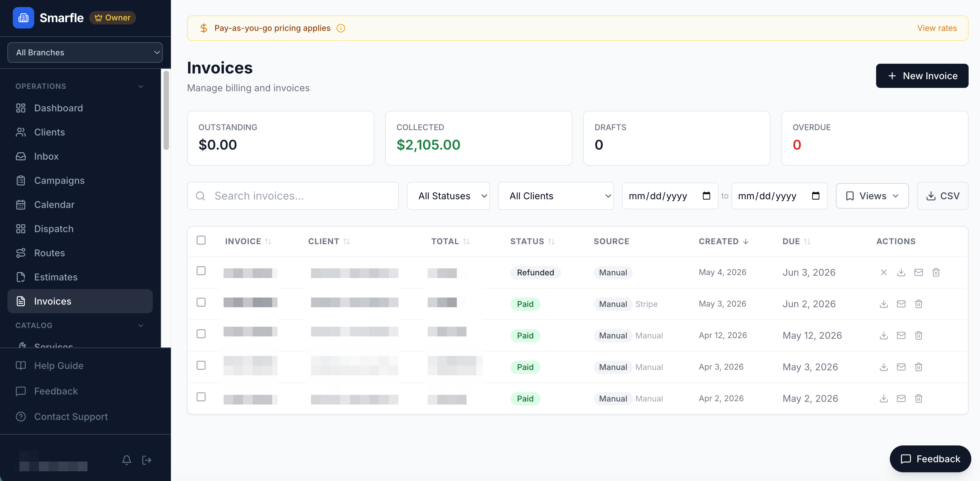
Task: Open Estimates in sidebar
Action: [80, 277]
